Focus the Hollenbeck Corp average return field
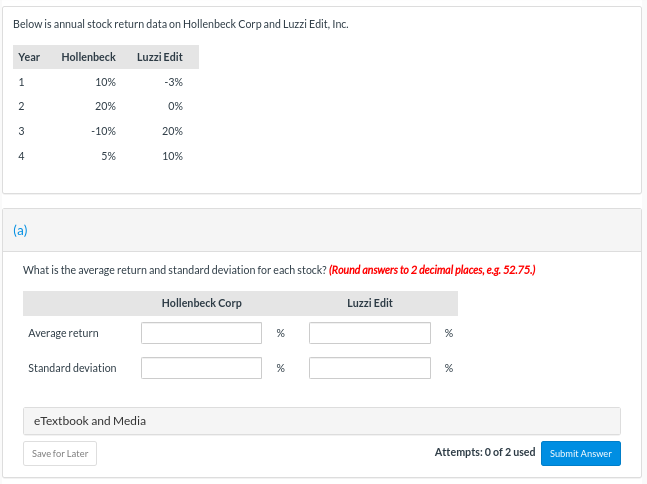 pos(201,333)
